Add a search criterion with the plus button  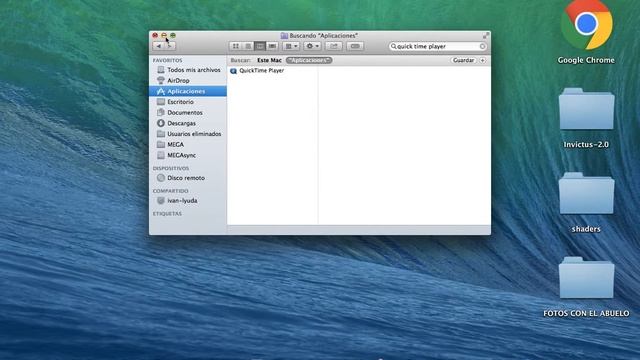click(482, 60)
